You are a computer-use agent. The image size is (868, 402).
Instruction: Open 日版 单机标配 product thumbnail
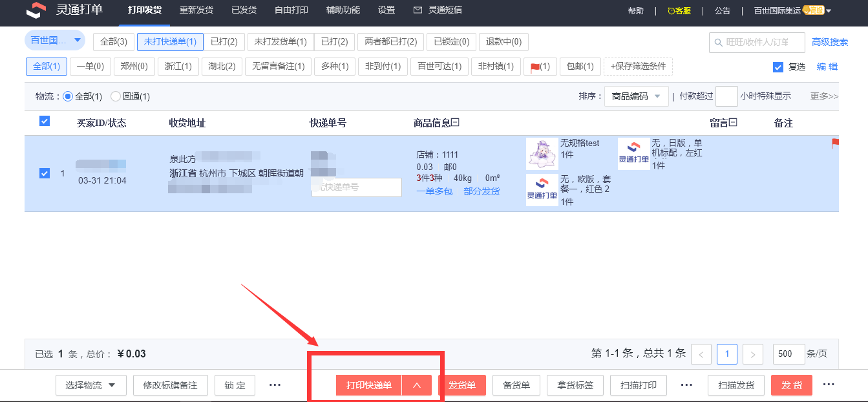pos(634,154)
